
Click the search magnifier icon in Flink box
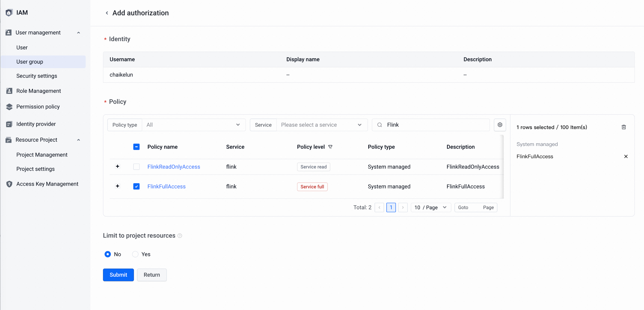coord(380,125)
